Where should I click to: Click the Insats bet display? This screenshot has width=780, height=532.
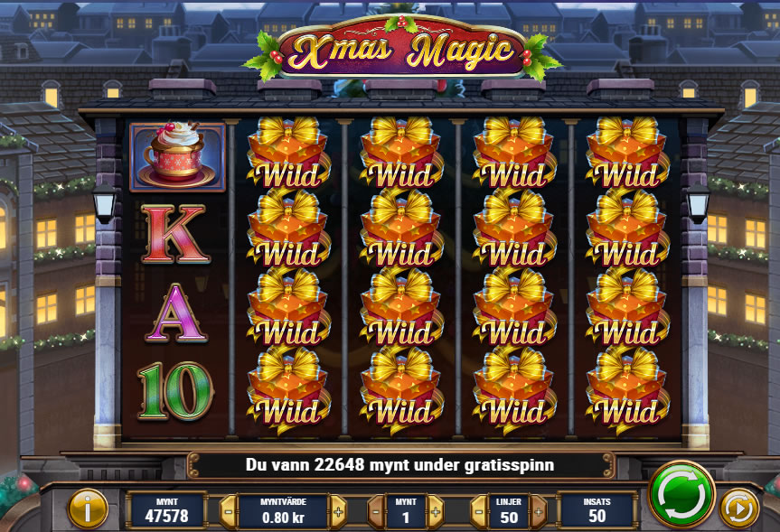click(597, 510)
